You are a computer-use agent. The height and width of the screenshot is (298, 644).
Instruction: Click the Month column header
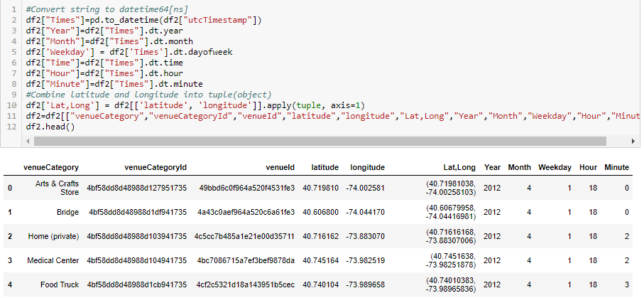[519, 168]
